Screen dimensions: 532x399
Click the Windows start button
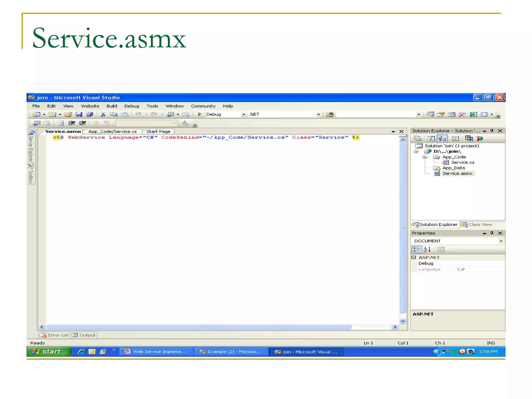(x=49, y=351)
